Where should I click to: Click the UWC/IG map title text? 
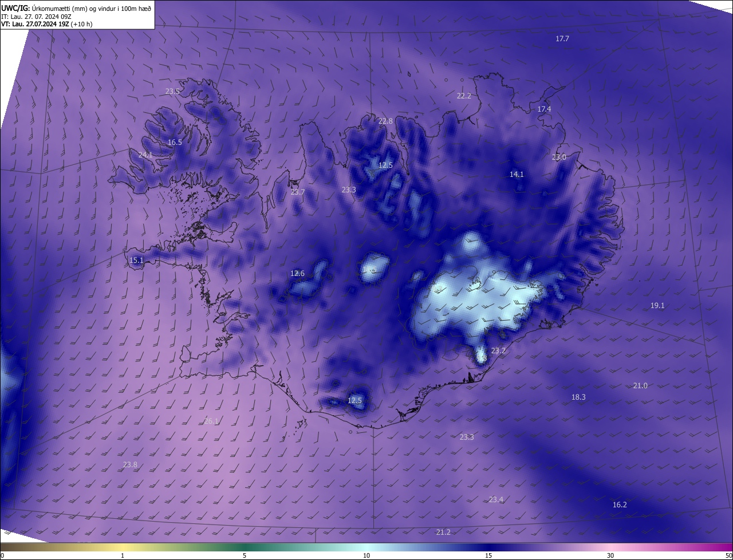click(x=76, y=8)
